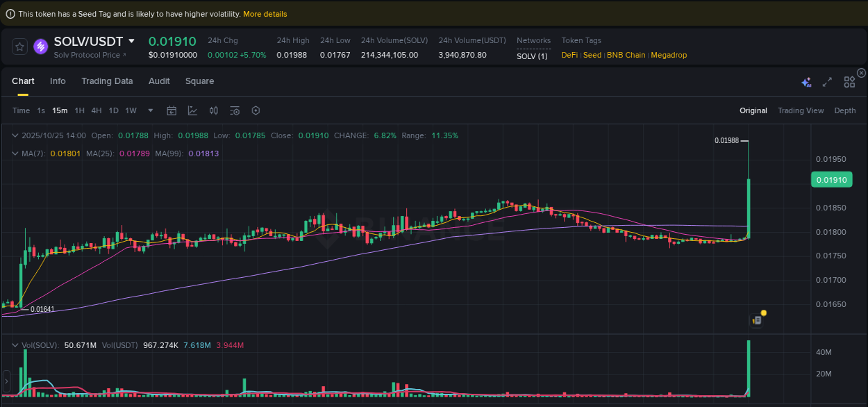Expand the timeframe selection dropdown arrow
Viewport: 868px width, 407px height.
pos(150,110)
